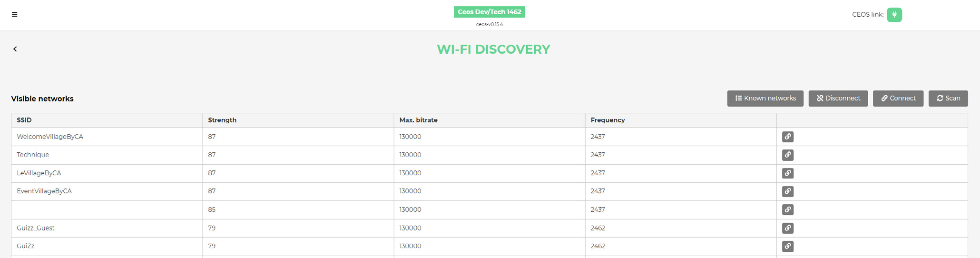The width and height of the screenshot is (980, 258).
Task: Scan for Wi-Fi networks
Action: tap(948, 99)
